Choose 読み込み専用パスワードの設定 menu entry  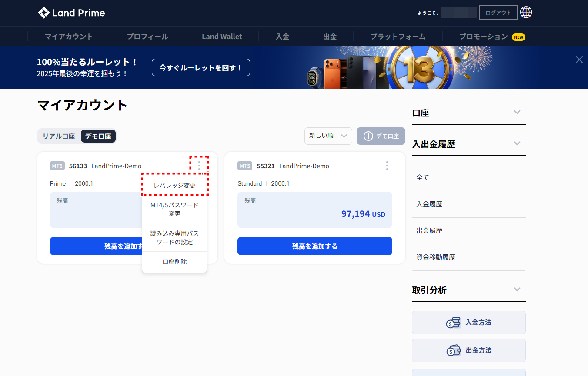[174, 238]
